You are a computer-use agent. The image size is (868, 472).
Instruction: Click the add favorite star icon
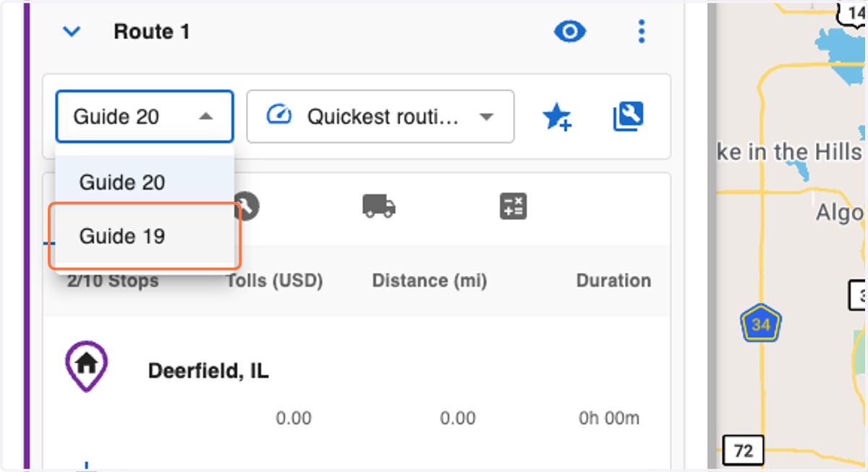click(x=557, y=117)
